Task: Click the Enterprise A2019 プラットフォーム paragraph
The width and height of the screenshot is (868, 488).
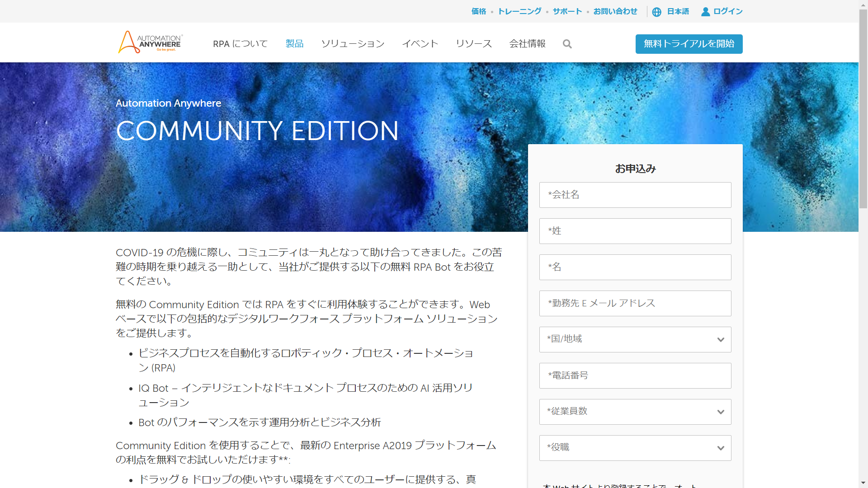Action: 306,452
